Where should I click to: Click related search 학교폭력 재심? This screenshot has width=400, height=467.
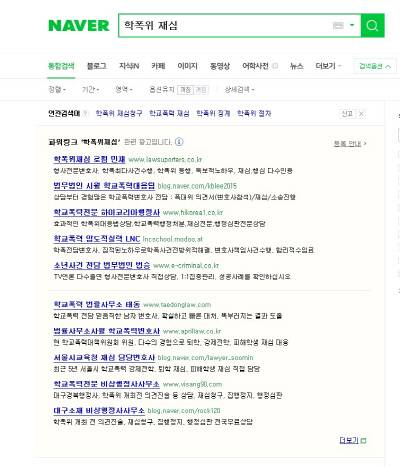coord(169,113)
